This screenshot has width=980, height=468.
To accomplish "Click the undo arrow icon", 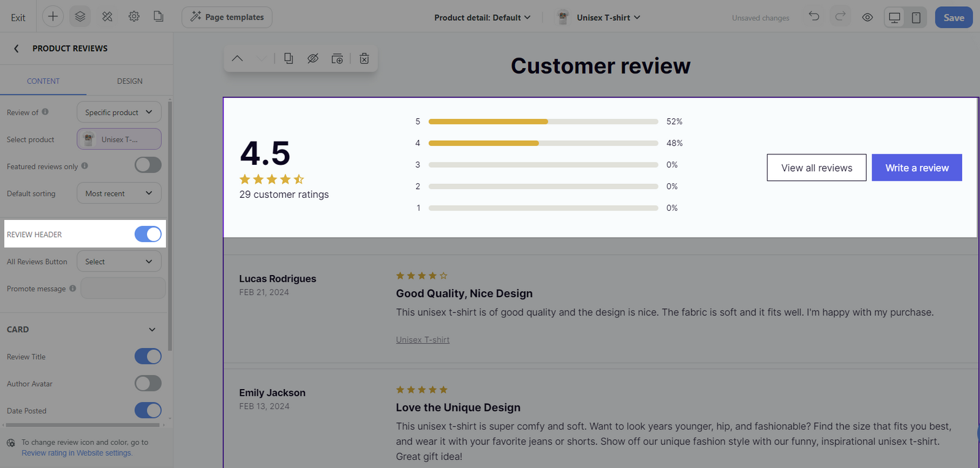I will [x=814, y=17].
